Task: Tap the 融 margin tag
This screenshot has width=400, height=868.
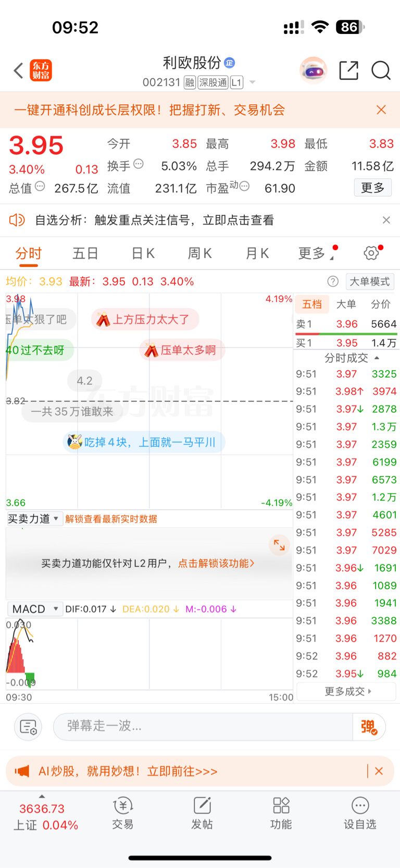Action: (x=190, y=82)
